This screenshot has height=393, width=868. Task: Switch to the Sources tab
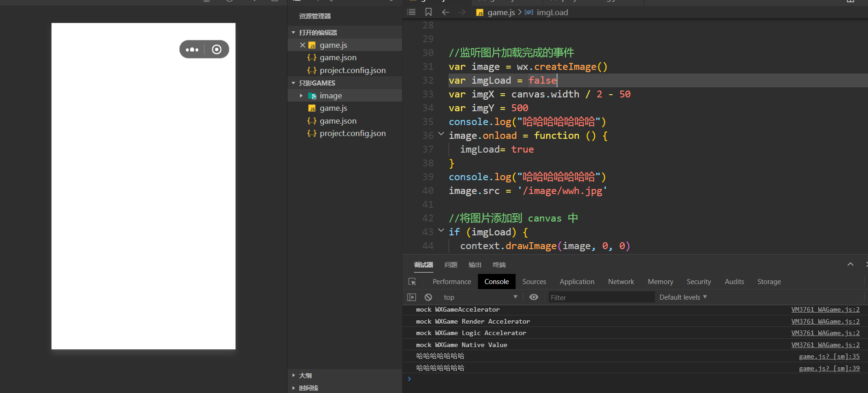pyautogui.click(x=534, y=282)
